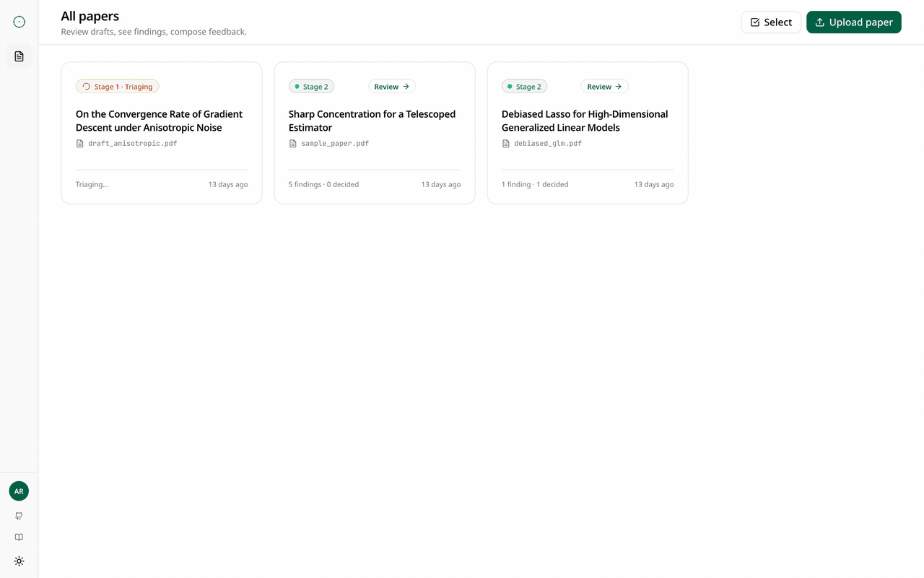Click '13 days ago' on the Sharp Concentration card
The height and width of the screenshot is (578, 924).
[x=441, y=185]
